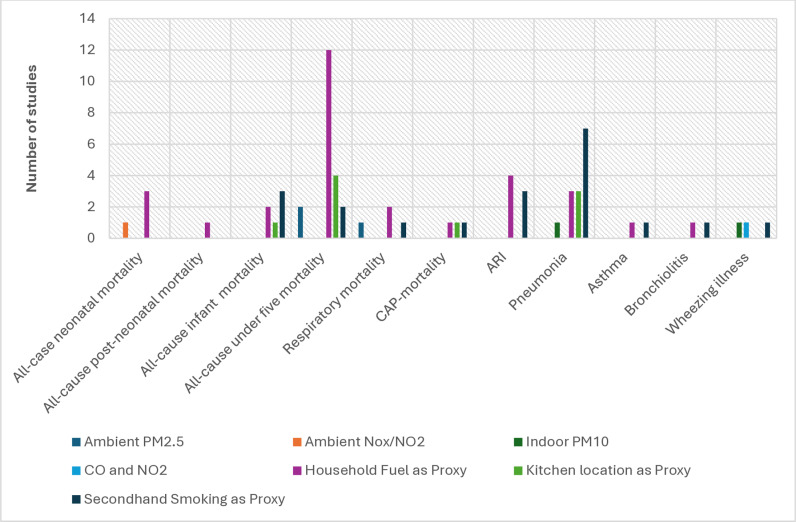Select the 'Indoor PM10' legend label
This screenshot has height=522, width=796.
(567, 442)
